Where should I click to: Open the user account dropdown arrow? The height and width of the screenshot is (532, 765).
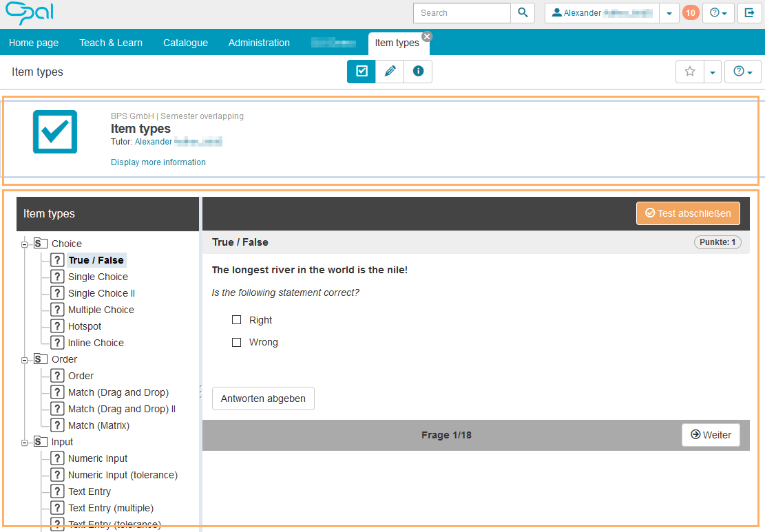[669, 13]
